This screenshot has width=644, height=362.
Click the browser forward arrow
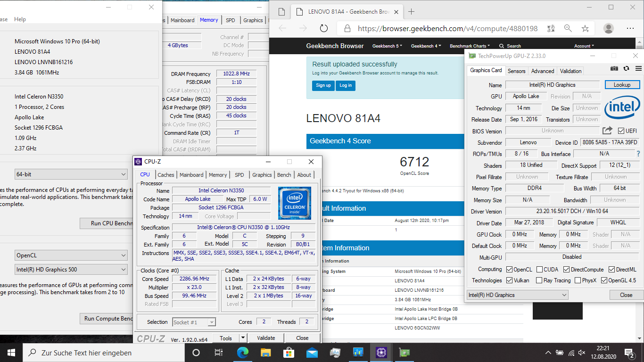pos(303,28)
